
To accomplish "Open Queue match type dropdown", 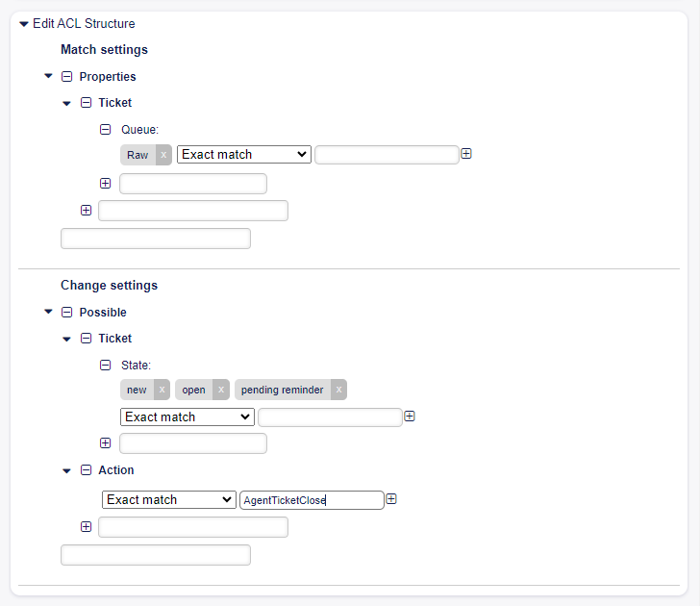I will tap(244, 155).
